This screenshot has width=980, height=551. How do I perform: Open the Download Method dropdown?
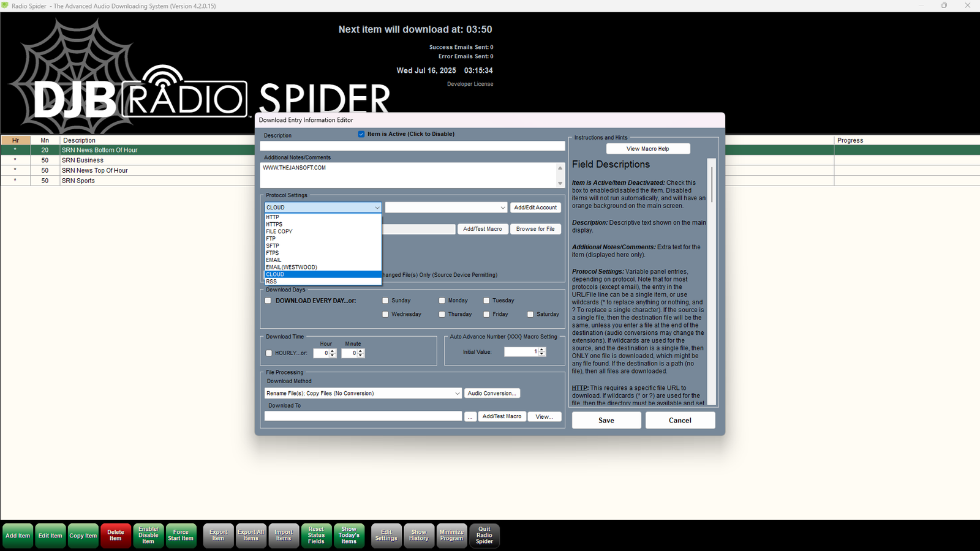point(457,394)
